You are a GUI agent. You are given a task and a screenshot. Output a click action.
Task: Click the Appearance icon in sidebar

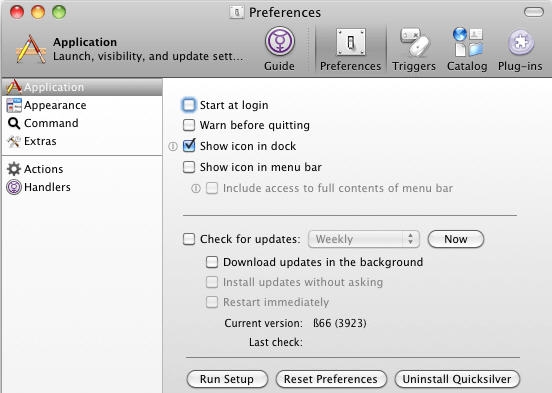click(14, 105)
